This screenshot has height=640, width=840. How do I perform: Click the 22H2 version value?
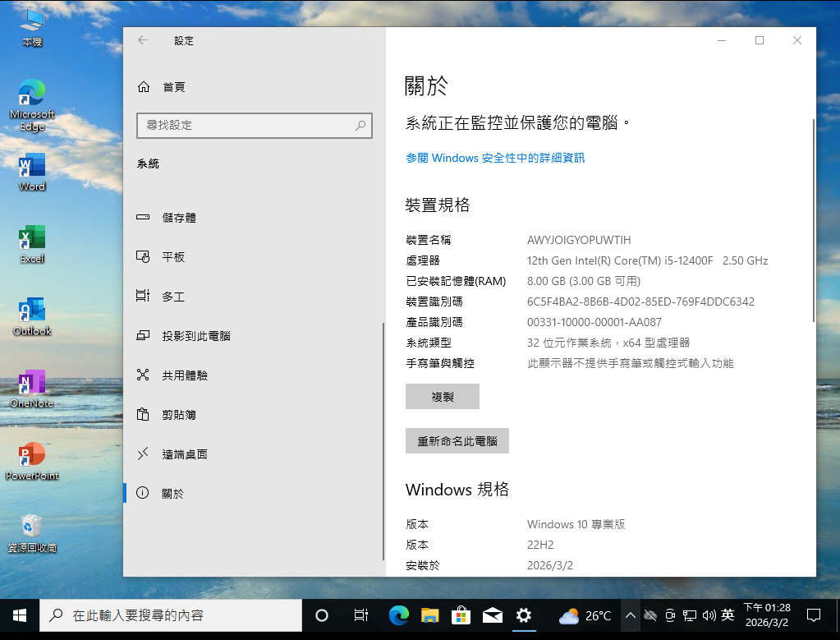[x=540, y=546]
